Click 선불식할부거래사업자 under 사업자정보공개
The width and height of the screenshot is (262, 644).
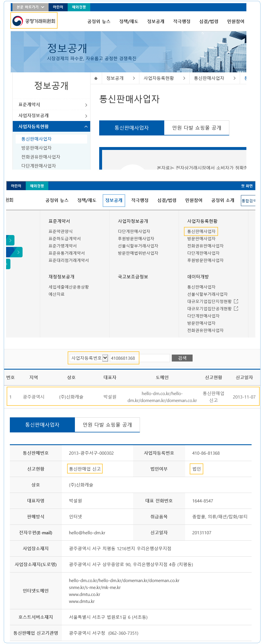(x=138, y=246)
